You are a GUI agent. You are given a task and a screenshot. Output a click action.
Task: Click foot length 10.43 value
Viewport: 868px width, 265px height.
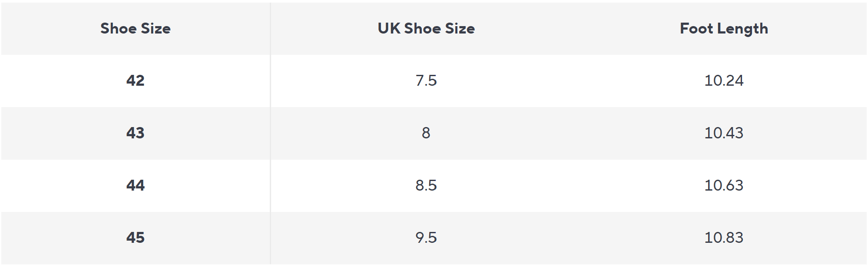(724, 133)
